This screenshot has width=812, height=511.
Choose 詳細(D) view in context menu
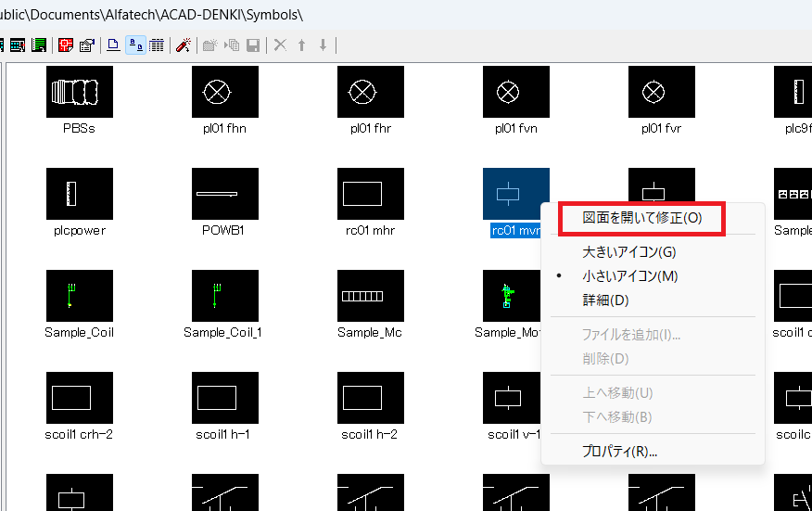click(605, 300)
